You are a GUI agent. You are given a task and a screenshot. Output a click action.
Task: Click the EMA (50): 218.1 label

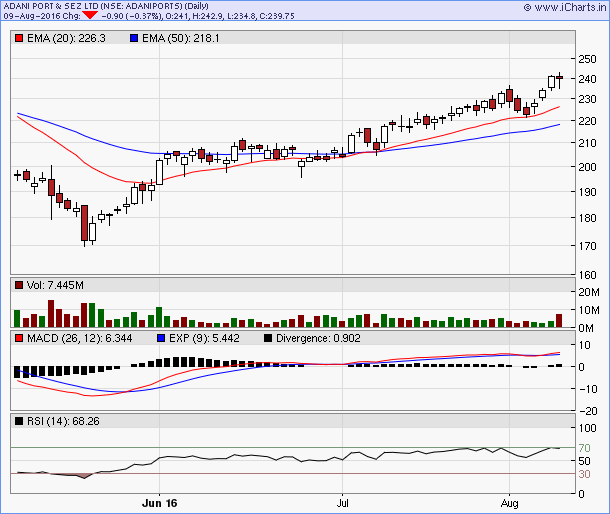(181, 38)
